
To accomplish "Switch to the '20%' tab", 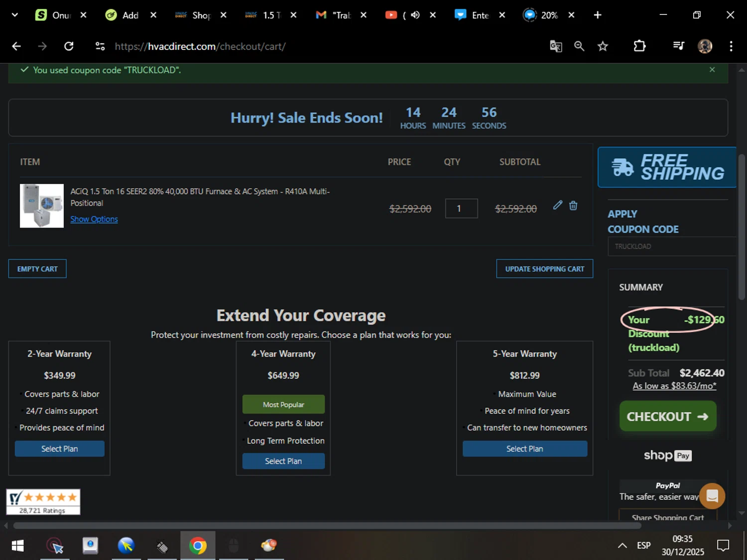I will (x=541, y=15).
